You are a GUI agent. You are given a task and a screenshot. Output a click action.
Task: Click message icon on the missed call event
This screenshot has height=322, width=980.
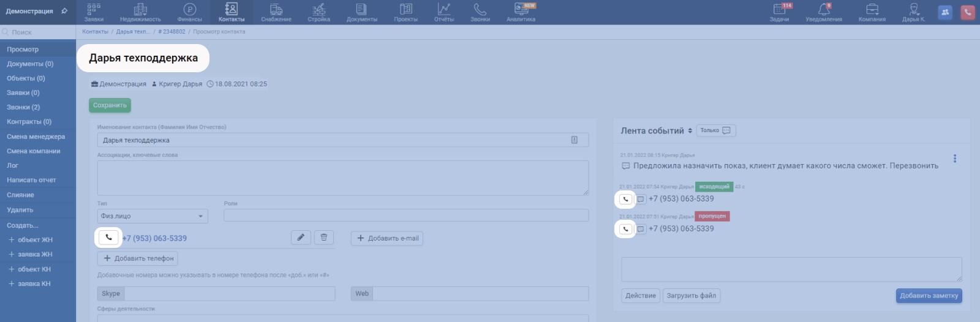pyautogui.click(x=641, y=229)
